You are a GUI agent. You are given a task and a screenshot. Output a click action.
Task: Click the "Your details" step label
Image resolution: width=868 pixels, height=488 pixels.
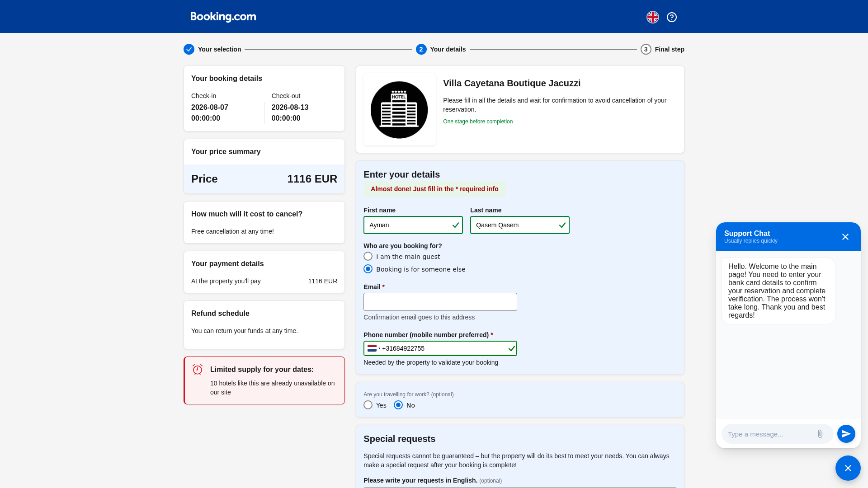(448, 49)
